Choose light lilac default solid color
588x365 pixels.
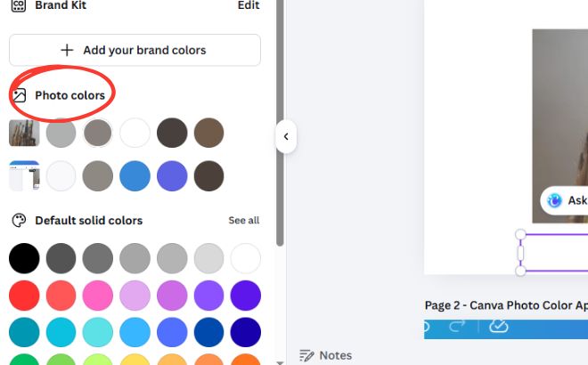pyautogui.click(x=135, y=296)
